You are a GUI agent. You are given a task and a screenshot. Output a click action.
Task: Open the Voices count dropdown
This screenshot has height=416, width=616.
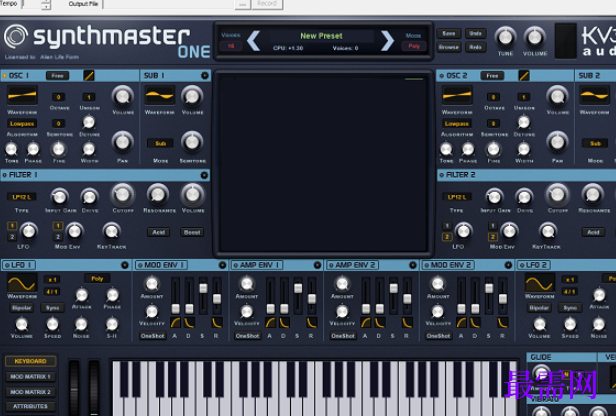coord(231,46)
